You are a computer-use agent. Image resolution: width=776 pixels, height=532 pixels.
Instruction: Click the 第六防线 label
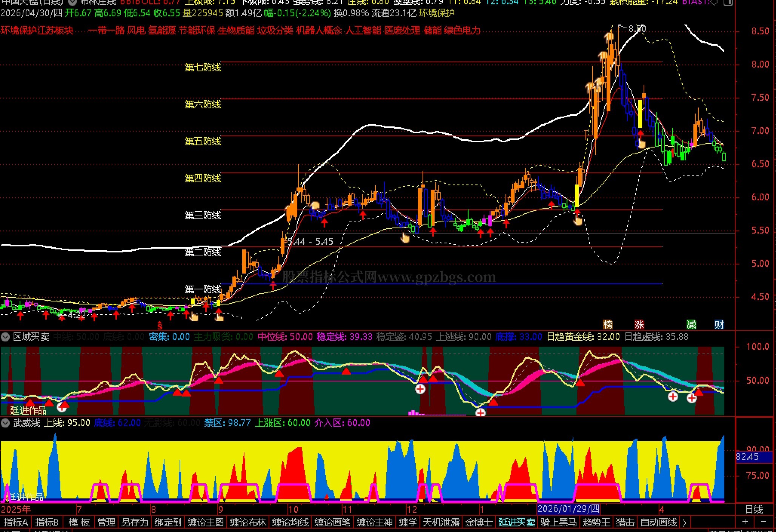203,105
